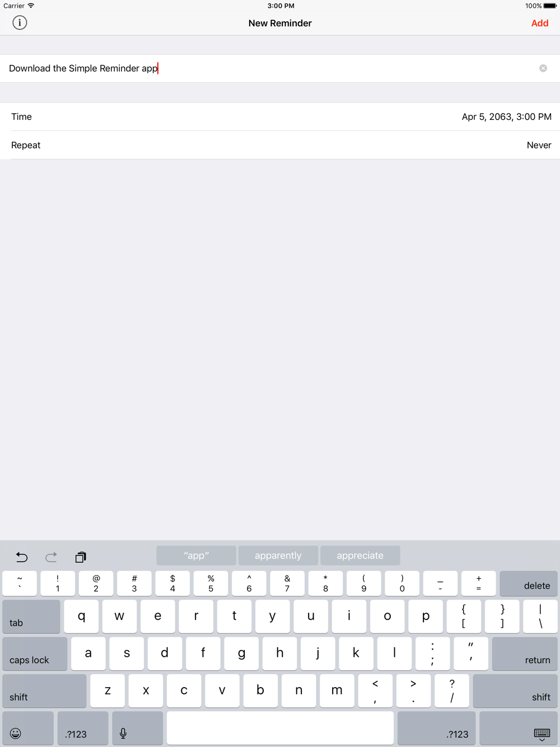Screen dimensions: 560x747
Task: Tap the s key
Action: pos(127,653)
